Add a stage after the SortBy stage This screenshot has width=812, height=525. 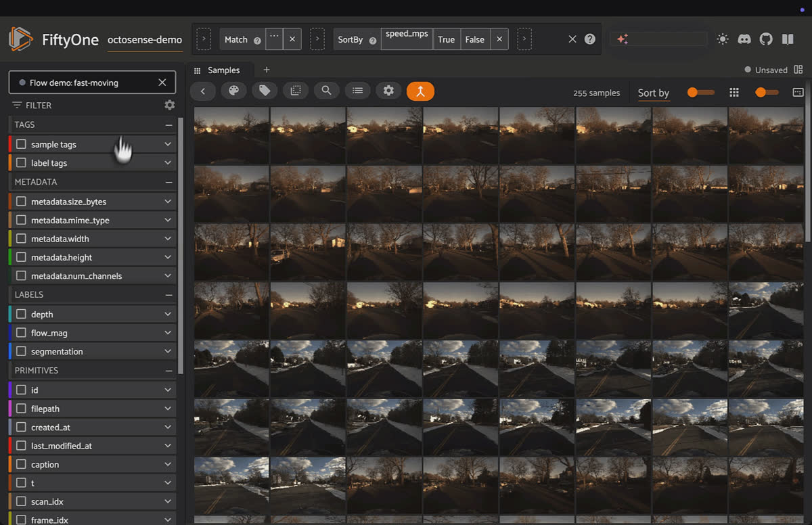[x=524, y=39]
